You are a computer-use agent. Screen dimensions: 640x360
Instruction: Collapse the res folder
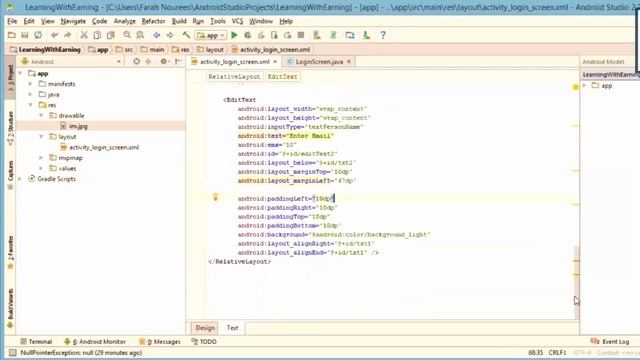point(31,105)
